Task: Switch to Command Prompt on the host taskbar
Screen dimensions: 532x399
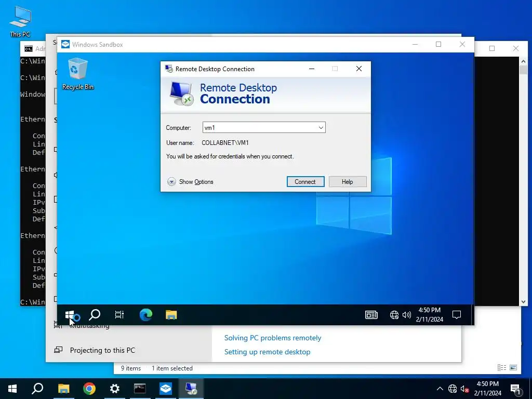Action: [140, 389]
